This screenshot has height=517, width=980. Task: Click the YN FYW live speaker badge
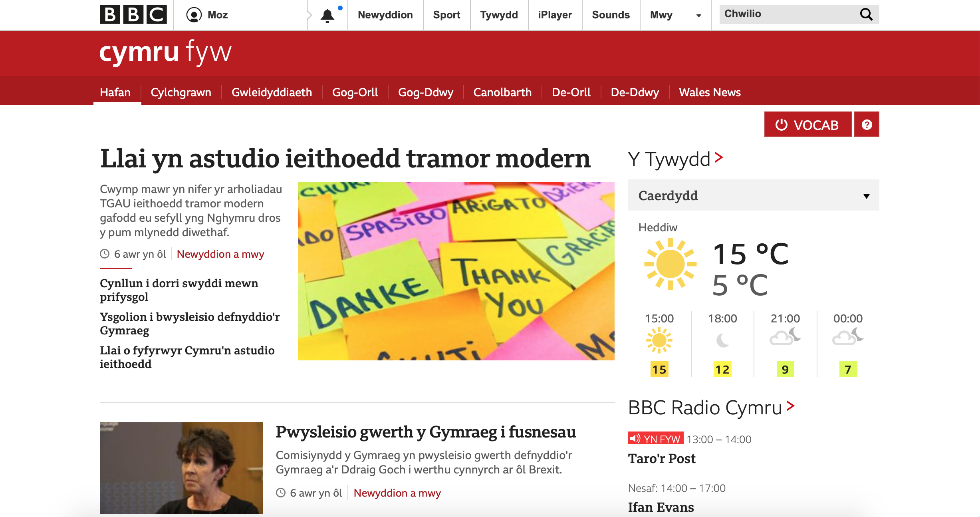click(655, 439)
